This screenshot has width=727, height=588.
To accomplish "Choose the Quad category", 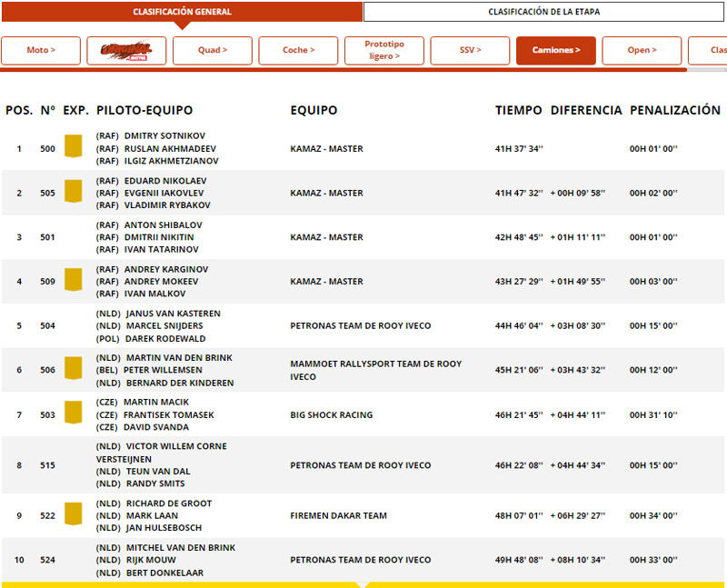I will click(x=213, y=50).
